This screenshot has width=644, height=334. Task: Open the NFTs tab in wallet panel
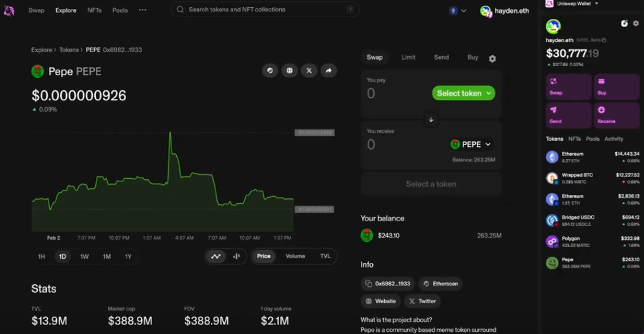point(574,139)
